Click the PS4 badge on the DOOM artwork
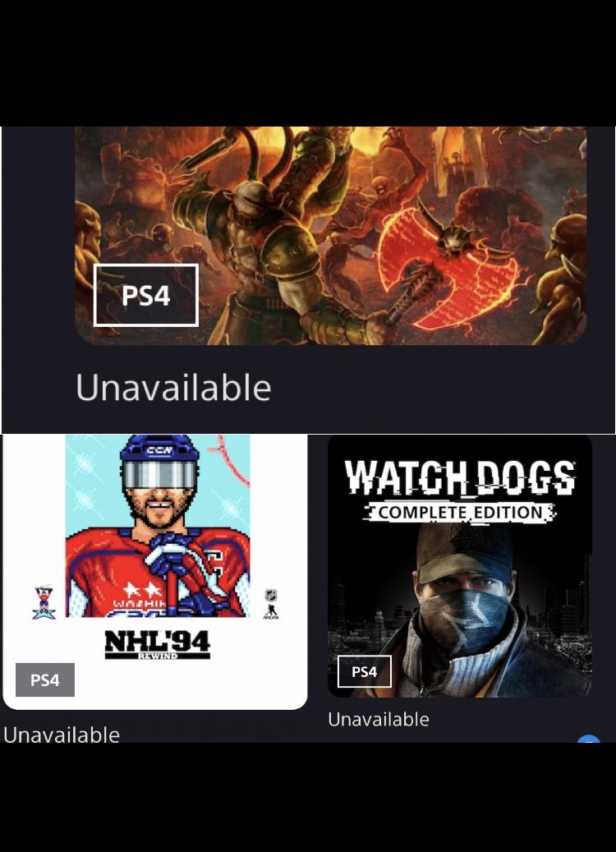616x852 pixels. tap(146, 295)
